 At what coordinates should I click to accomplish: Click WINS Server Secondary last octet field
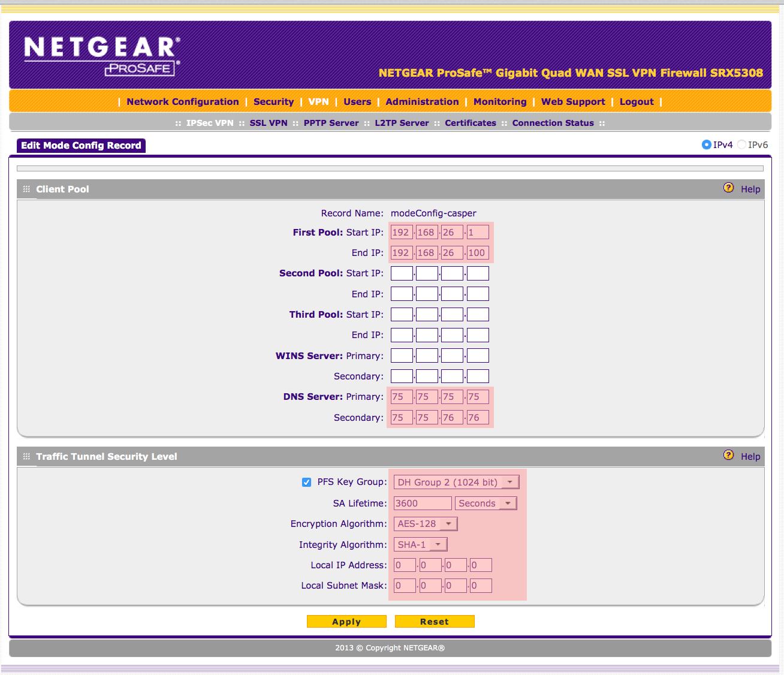pyautogui.click(x=478, y=376)
